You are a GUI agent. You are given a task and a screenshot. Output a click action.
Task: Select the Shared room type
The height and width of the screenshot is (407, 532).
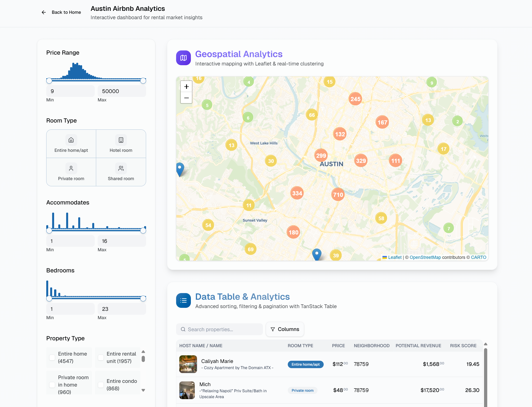coord(121,172)
